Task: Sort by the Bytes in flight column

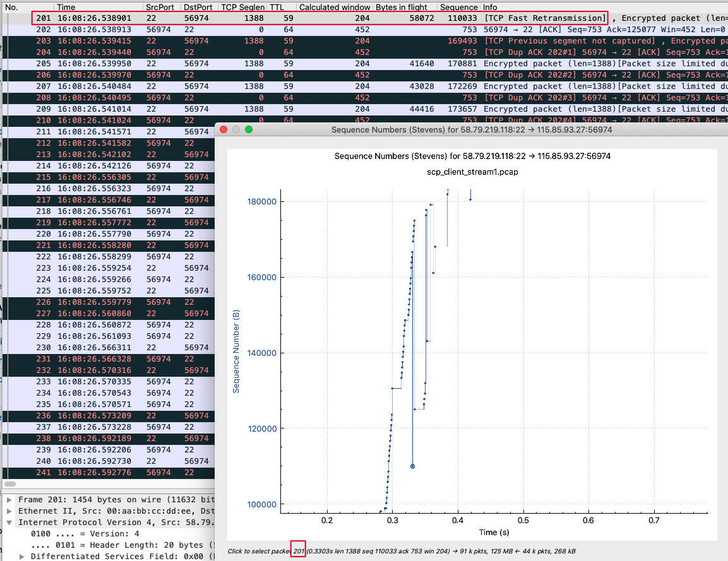Action: (404, 7)
